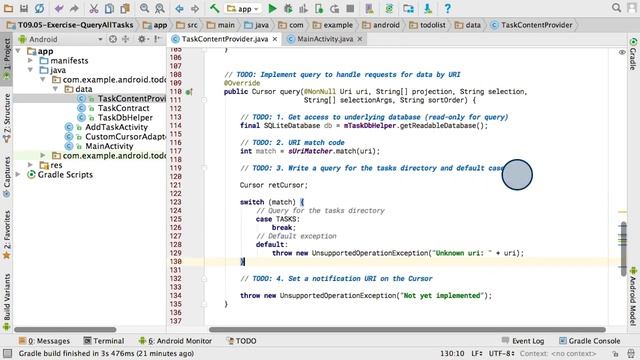Copy selection with the toolbar copy icon
This screenshot has height=360, width=640.
click(x=109, y=8)
